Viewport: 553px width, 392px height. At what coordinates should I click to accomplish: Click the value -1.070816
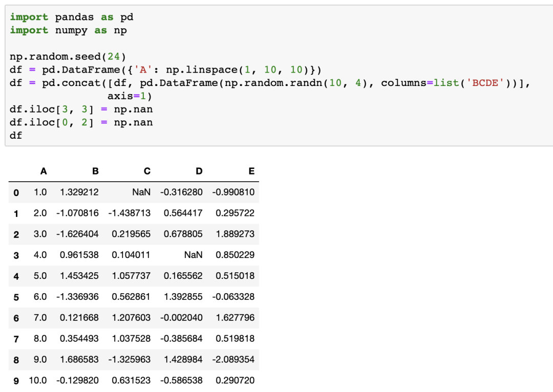[x=77, y=213]
